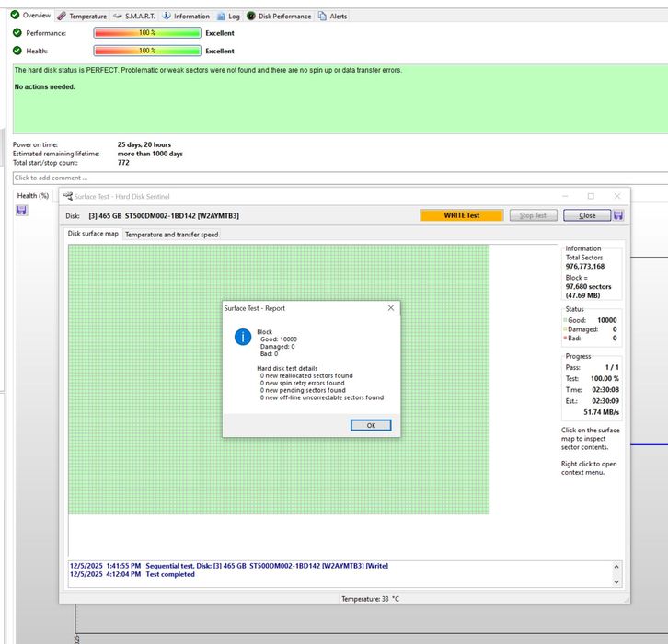Click the blue info icon in report

[x=243, y=337]
